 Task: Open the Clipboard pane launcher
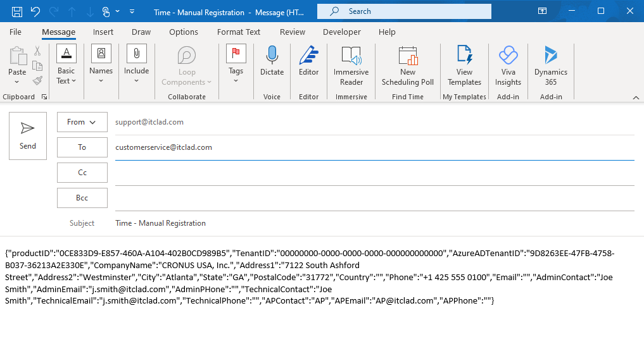tap(44, 97)
